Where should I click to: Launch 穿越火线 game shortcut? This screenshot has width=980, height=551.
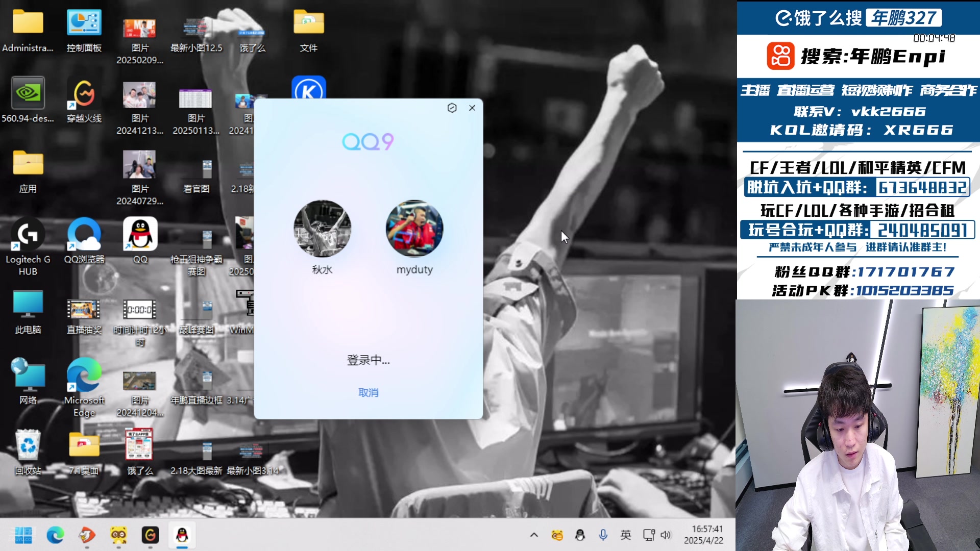click(84, 100)
